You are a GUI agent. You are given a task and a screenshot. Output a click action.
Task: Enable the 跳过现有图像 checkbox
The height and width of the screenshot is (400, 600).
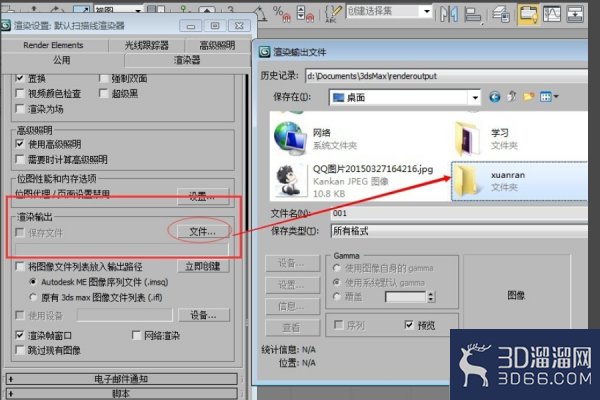point(20,350)
